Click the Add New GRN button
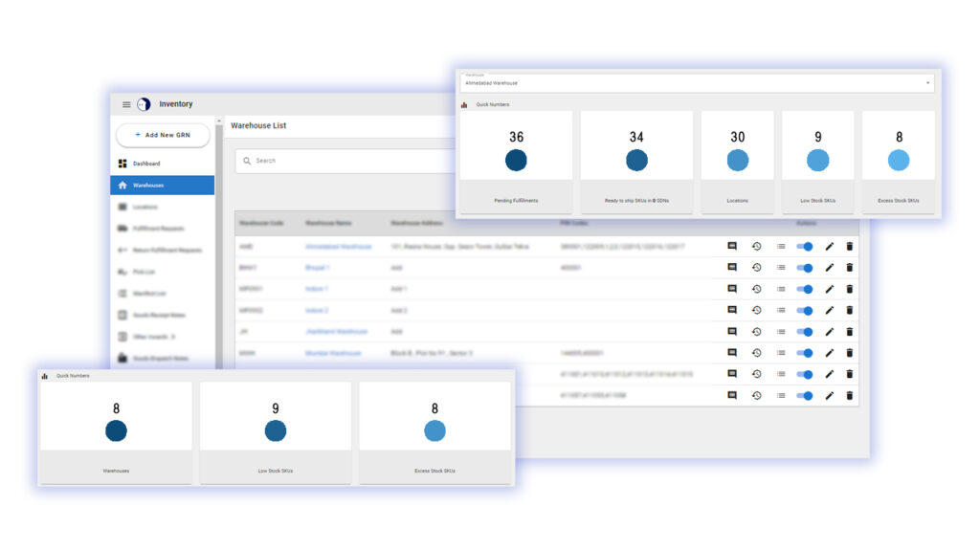Viewport: 980px width, 550px height. tap(162, 135)
